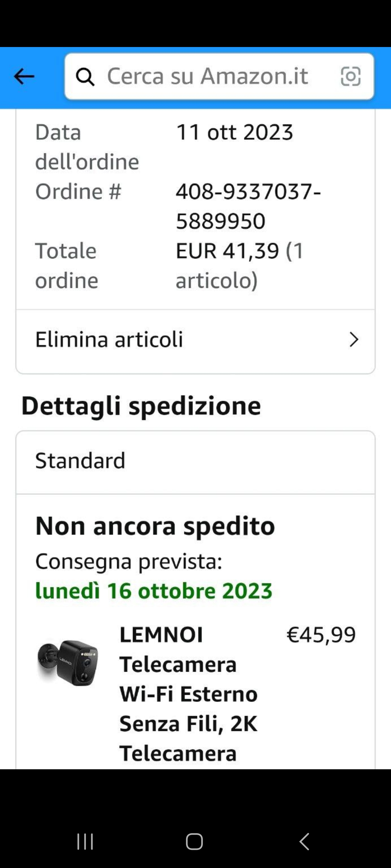Tap the EUR 41,39 order total

[x=240, y=265]
